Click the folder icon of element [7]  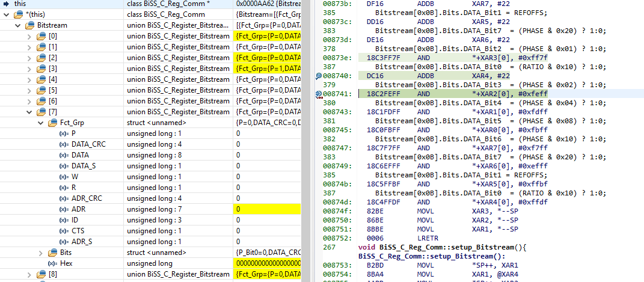[41, 112]
